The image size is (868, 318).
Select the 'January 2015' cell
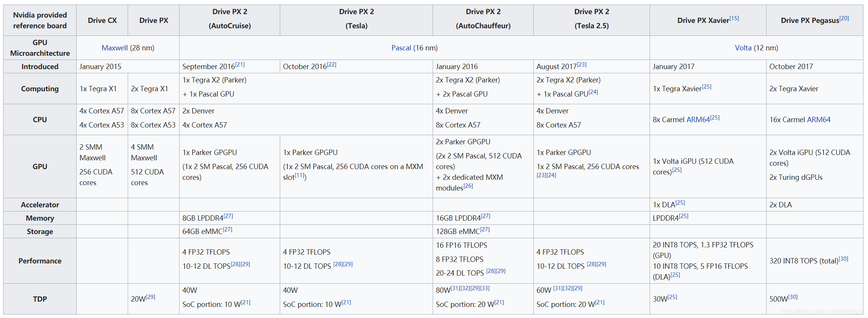pyautogui.click(x=128, y=66)
